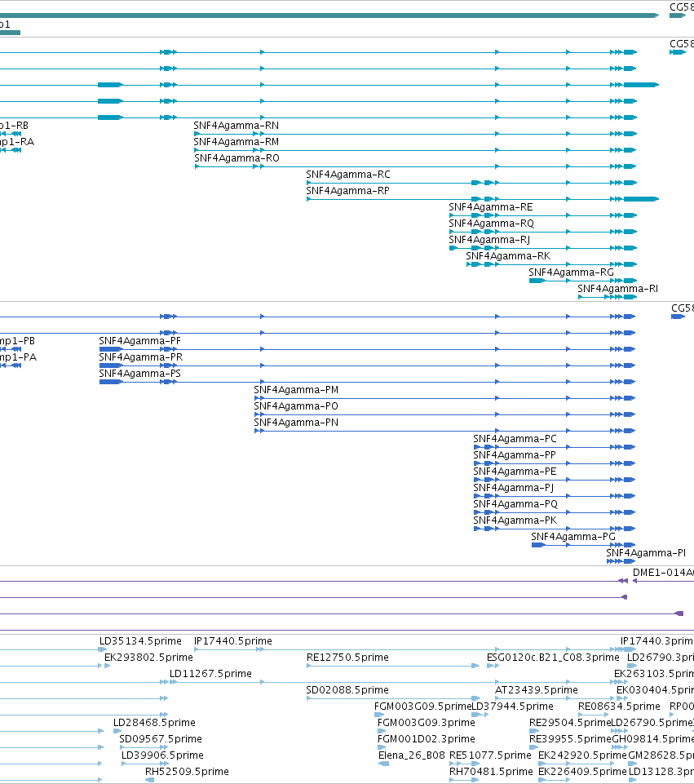Click the 5' UTR exon of SNF4Agamma-RG
This screenshot has height=784, width=694.
(x=537, y=281)
